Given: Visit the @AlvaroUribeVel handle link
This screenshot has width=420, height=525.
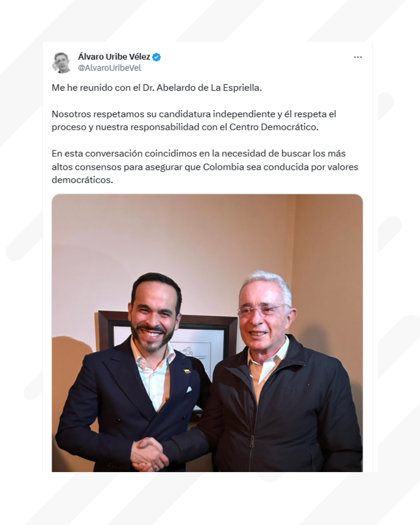Looking at the screenshot, I should [110, 68].
